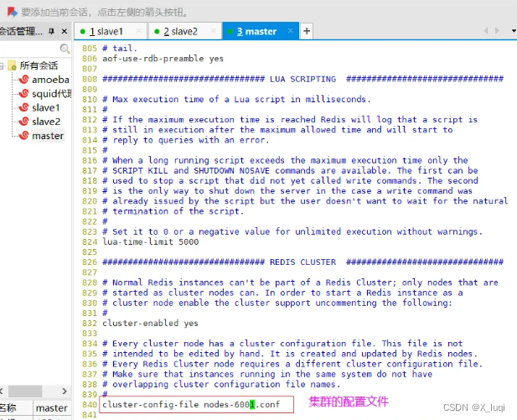Click the session panel horizontal scrollbar thumb
Screen dimensions: 517x420
[25, 391]
